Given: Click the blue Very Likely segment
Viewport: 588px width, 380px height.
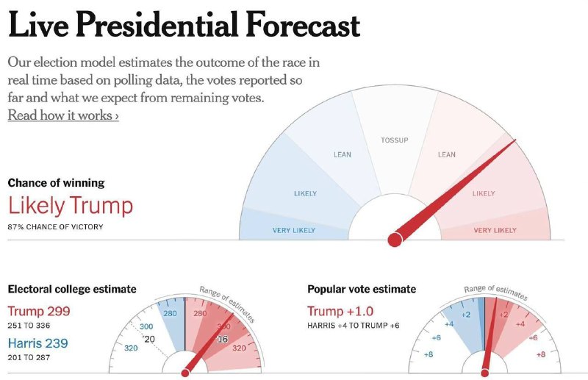Looking at the screenshot, I should (x=293, y=230).
